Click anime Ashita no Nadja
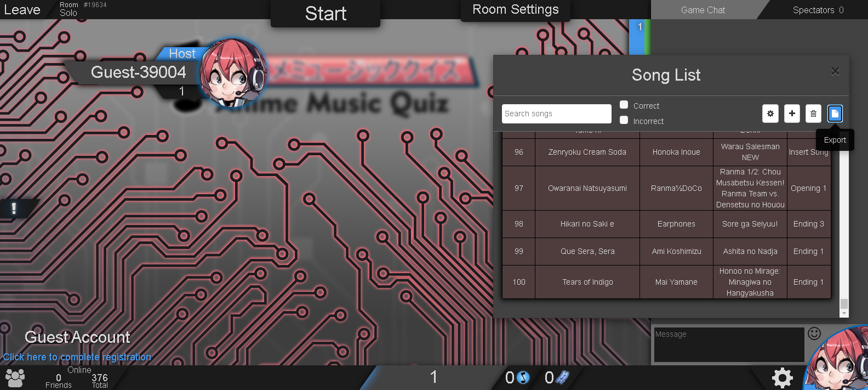 coord(750,251)
